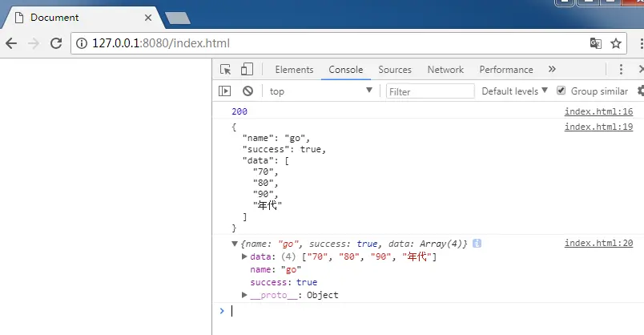Clear the console with the ban icon

[248, 91]
